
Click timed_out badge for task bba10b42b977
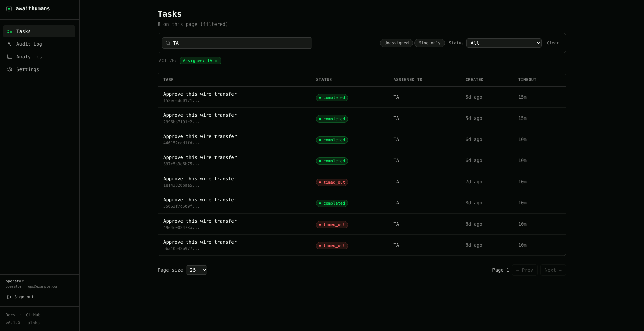332,246
